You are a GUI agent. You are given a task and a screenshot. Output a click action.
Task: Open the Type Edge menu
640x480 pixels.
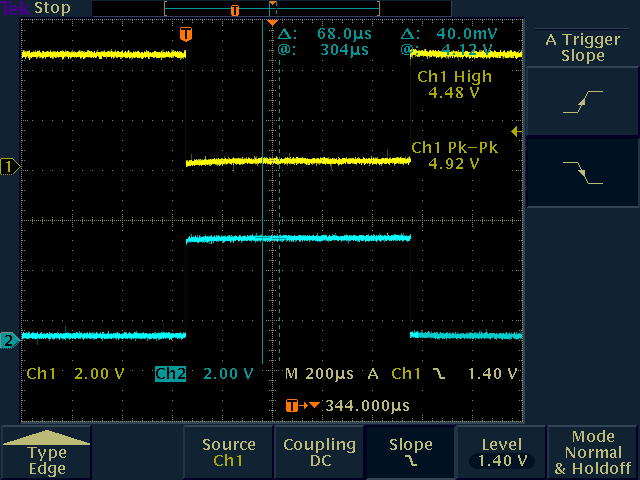(47, 453)
